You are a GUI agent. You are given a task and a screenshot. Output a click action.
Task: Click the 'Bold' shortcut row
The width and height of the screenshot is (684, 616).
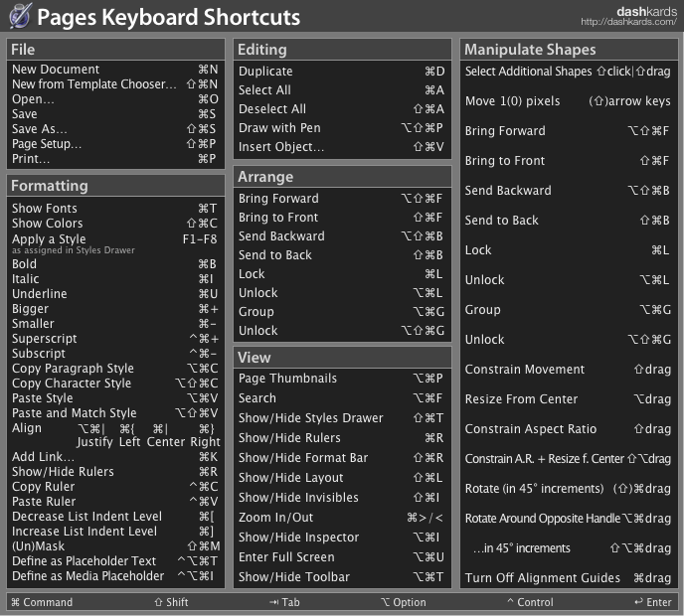tap(115, 264)
